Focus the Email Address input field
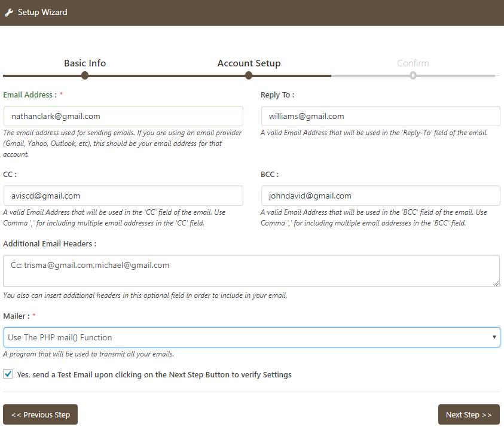Screen dimensions: 504x427 123,116
